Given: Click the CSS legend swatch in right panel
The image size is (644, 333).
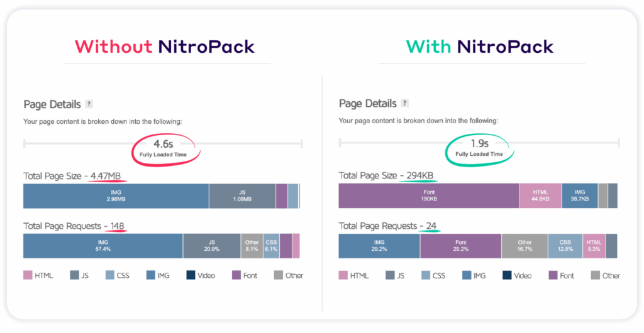Looking at the screenshot, I should tap(425, 275).
